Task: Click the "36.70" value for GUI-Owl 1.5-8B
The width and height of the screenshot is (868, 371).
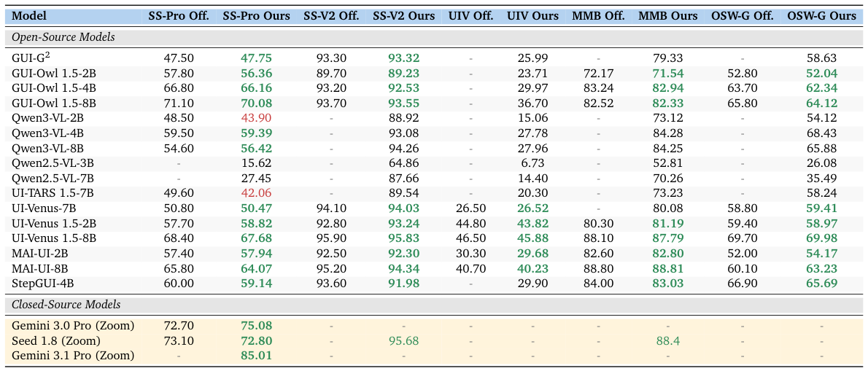Action: [532, 102]
